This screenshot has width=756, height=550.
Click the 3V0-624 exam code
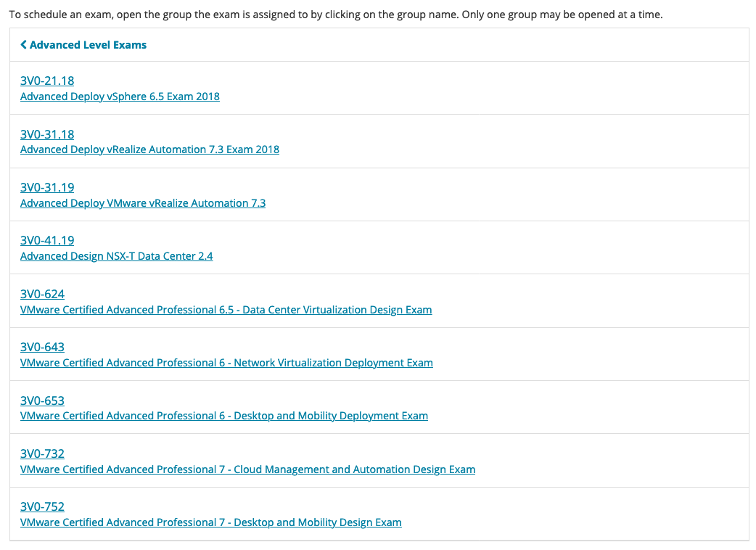tap(42, 294)
